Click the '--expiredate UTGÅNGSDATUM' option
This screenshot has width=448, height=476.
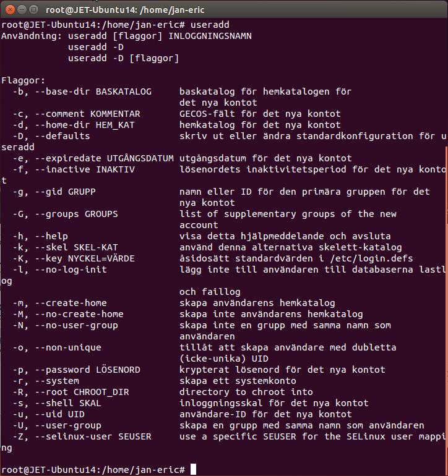[x=104, y=158]
